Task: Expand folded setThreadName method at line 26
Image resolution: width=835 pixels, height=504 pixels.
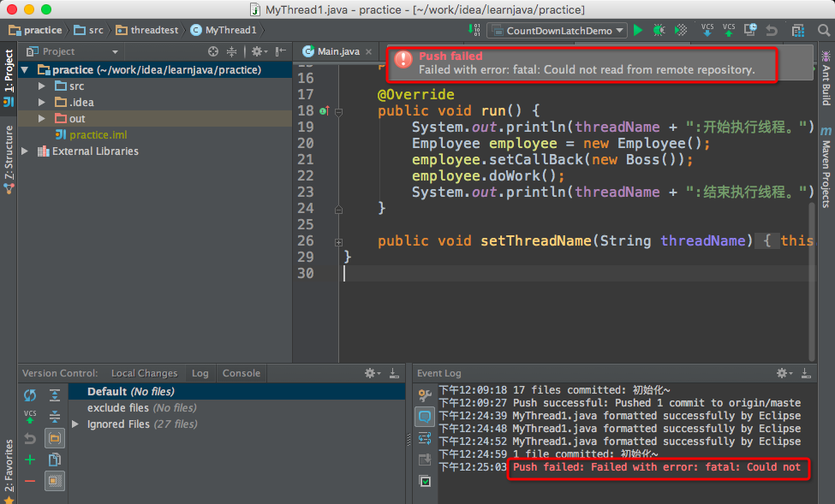Action: 338,242
